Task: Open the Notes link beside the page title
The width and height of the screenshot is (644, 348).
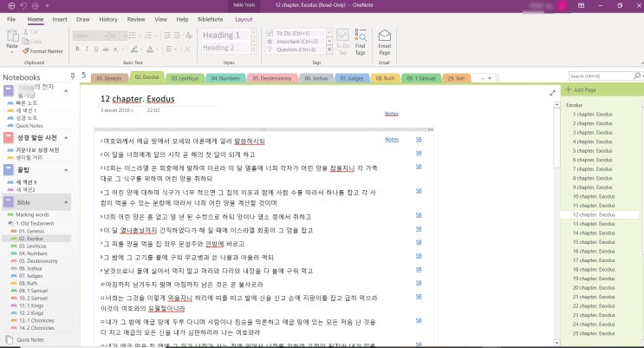Action: click(391, 113)
